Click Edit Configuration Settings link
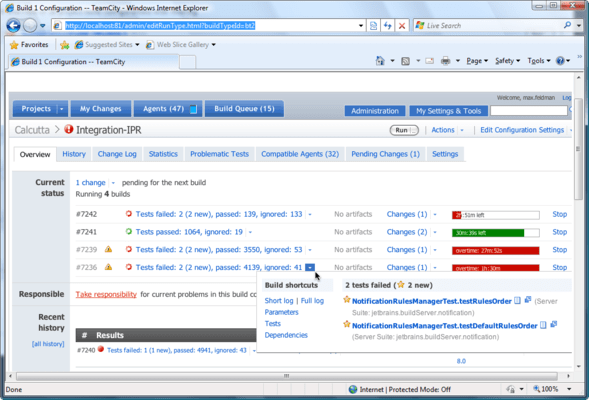The width and height of the screenshot is (589, 400). pos(522,130)
